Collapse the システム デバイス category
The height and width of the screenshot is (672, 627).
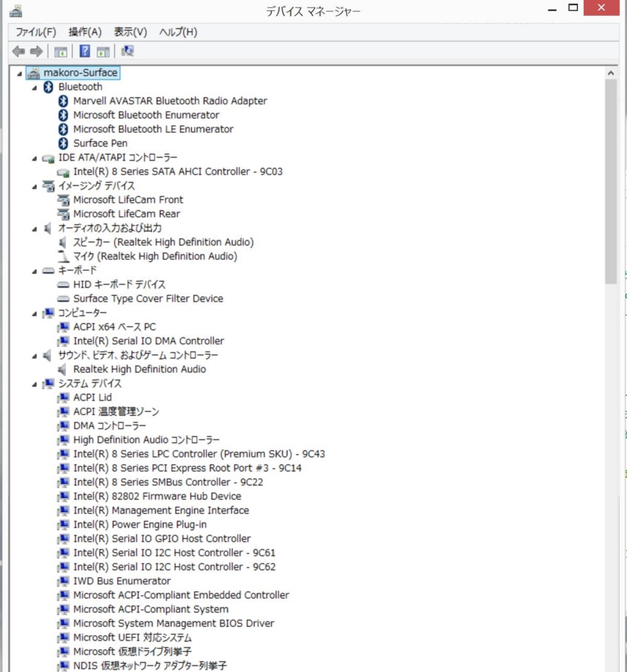pos(34,385)
